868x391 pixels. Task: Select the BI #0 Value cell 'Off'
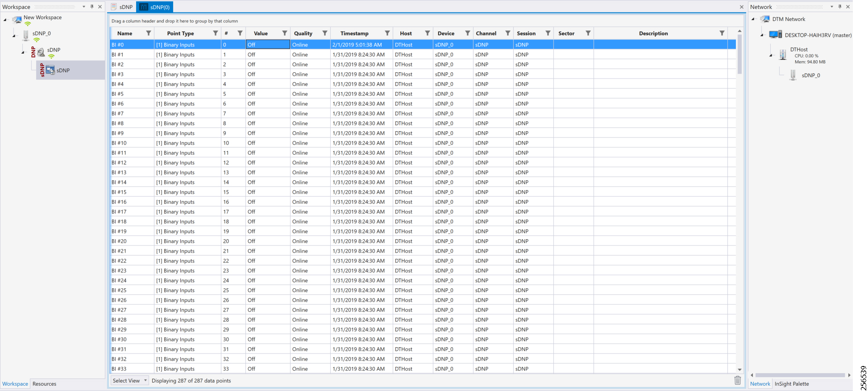pyautogui.click(x=268, y=45)
